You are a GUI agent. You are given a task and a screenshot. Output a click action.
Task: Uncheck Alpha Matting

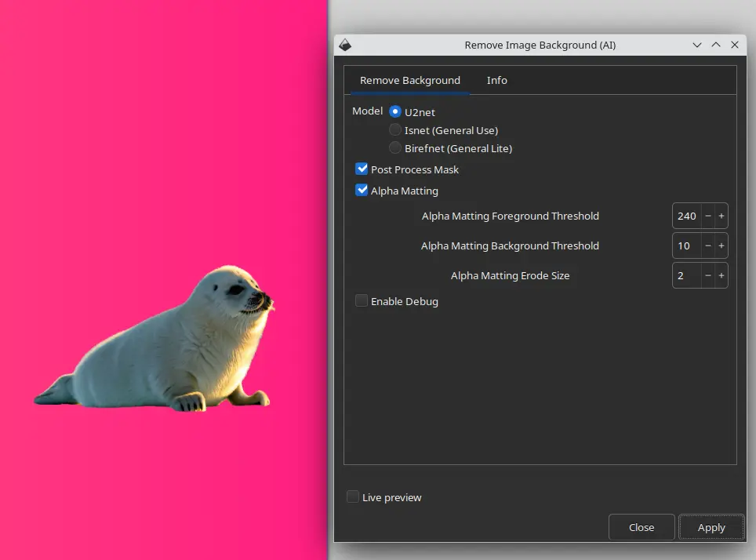click(362, 189)
